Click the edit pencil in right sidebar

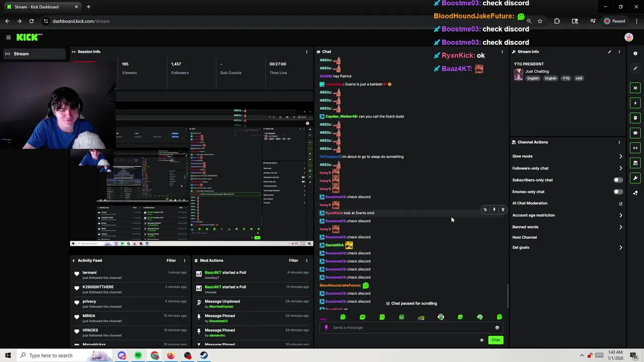[635, 68]
